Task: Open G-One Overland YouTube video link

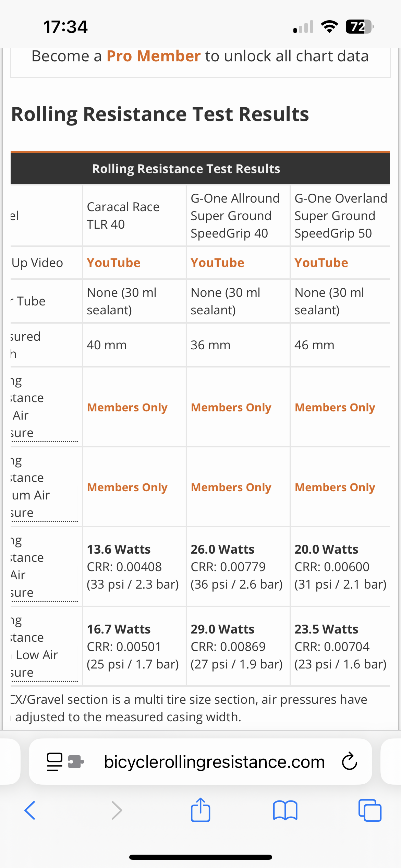Action: (321, 263)
